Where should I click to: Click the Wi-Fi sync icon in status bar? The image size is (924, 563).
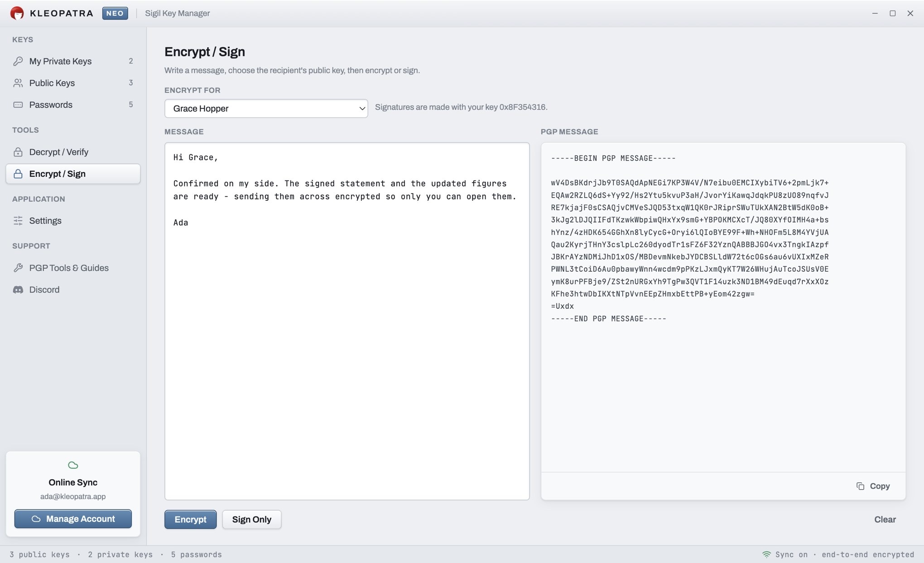click(766, 554)
